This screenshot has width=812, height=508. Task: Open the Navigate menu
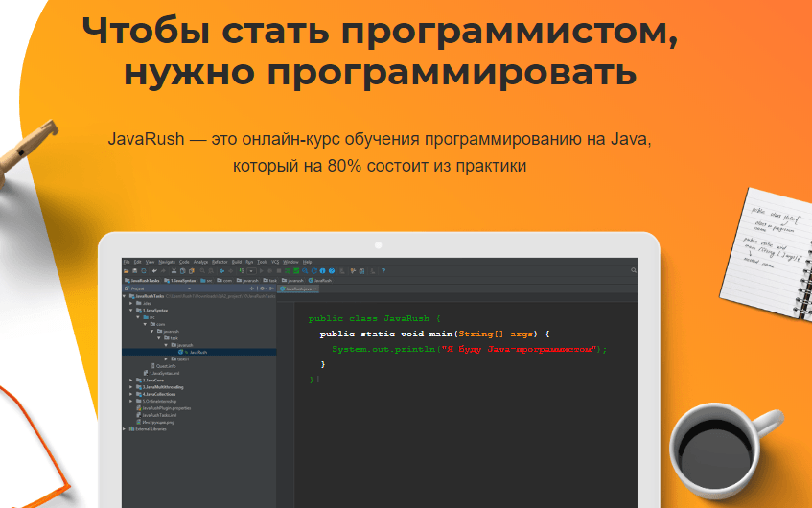click(167, 262)
